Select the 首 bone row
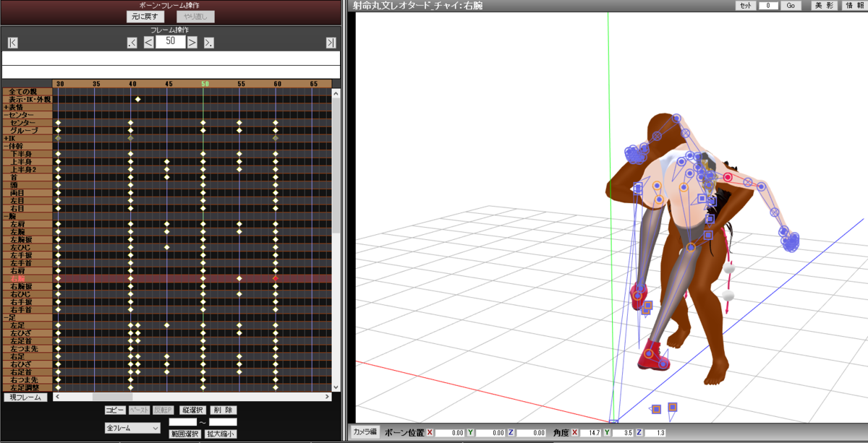This screenshot has height=443, width=868. click(27, 177)
